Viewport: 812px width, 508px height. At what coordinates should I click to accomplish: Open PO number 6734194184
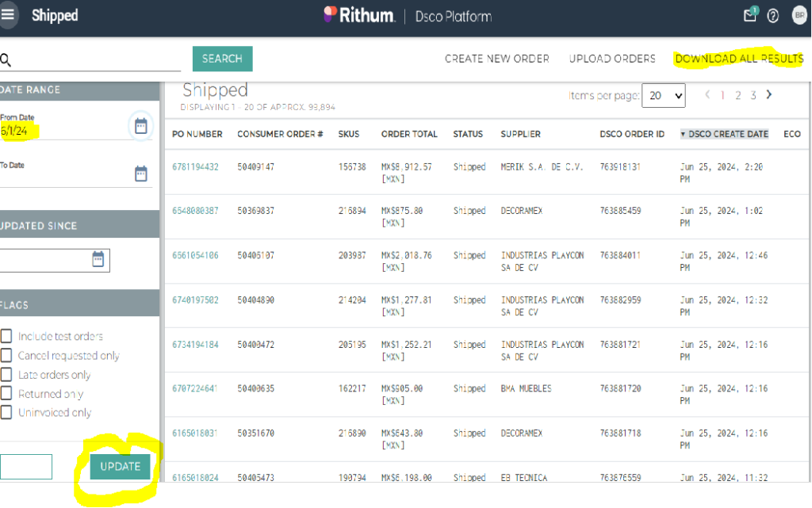[x=195, y=345]
